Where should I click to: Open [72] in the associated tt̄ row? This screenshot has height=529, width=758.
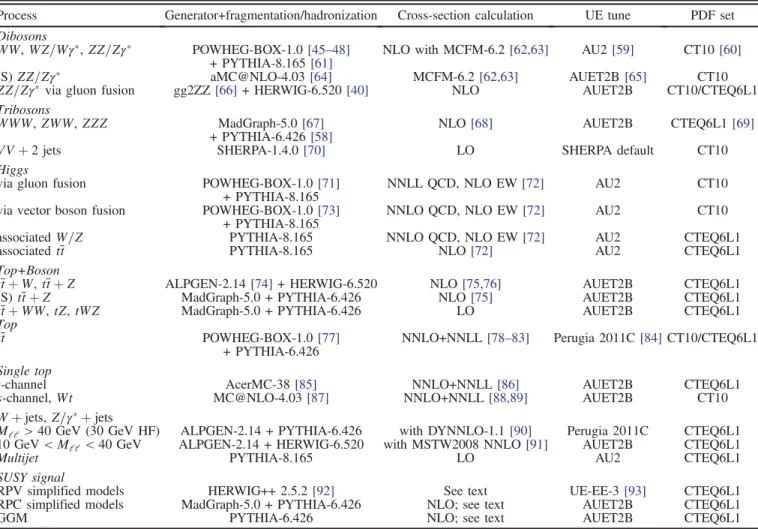[481, 251]
